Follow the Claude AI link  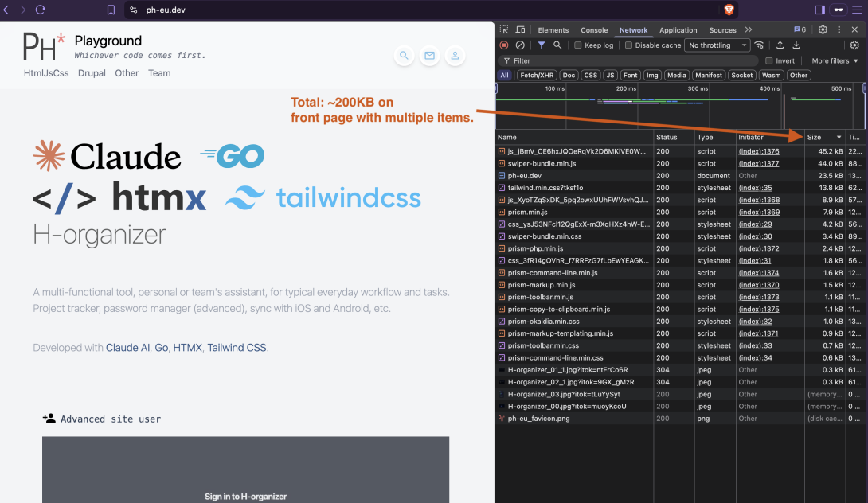coord(128,348)
